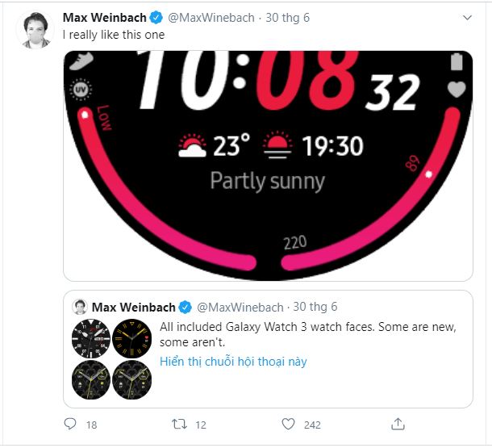Click quoted tweet text about Galaxy Watch 3
Viewport: 492px width, 448px height.
pyautogui.click(x=308, y=334)
